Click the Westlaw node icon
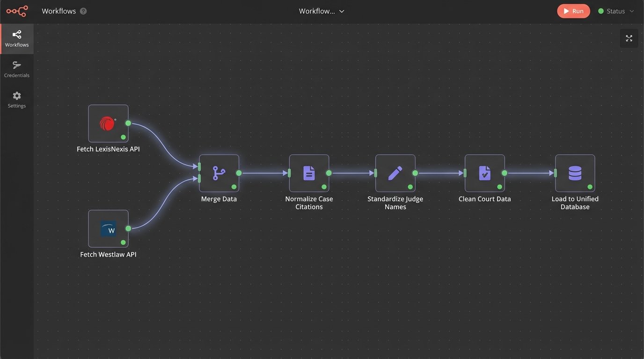Viewport: 644px width, 359px height. 108,229
